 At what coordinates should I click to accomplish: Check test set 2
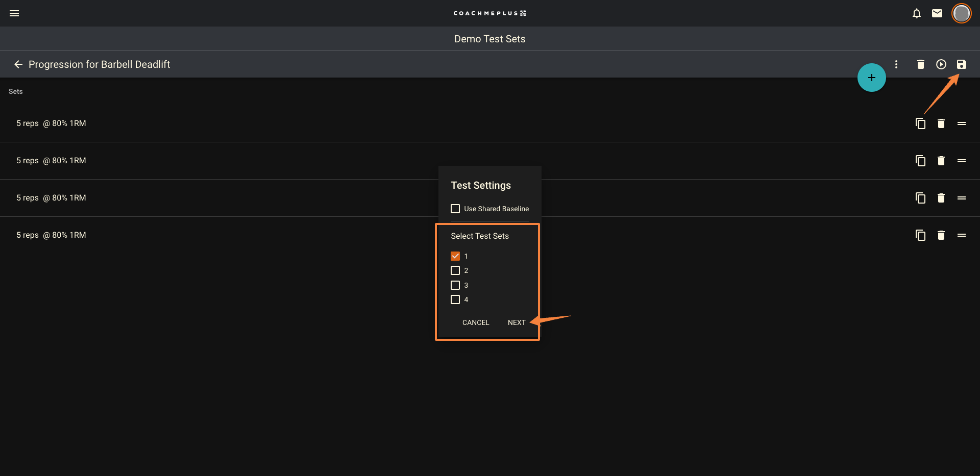[455, 270]
